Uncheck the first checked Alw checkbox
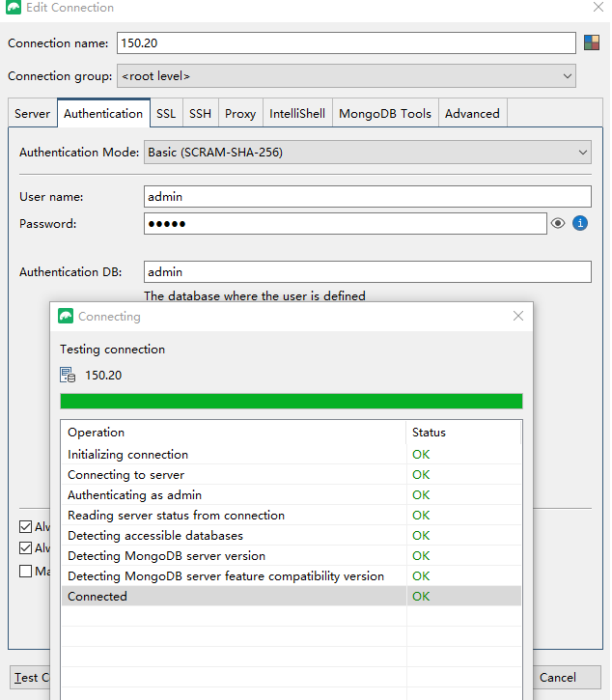Viewport: 612px width, 700px height. click(x=26, y=527)
